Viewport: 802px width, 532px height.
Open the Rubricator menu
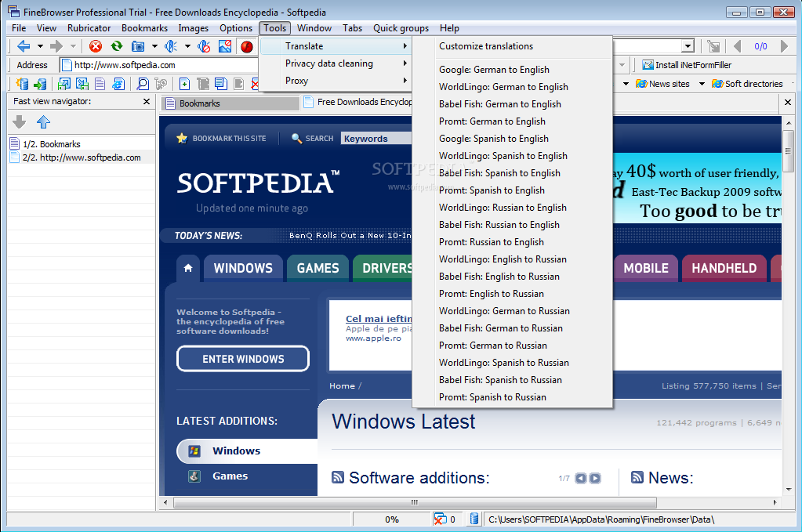point(89,28)
